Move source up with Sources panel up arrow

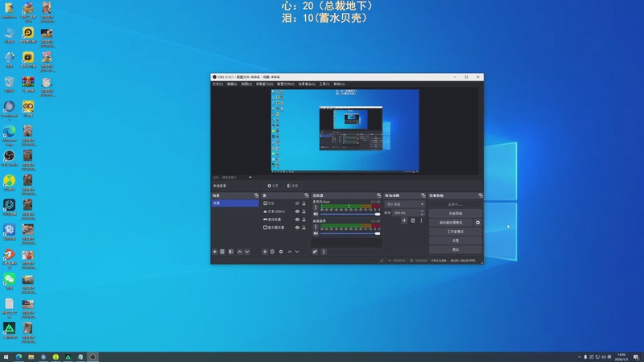(290, 252)
